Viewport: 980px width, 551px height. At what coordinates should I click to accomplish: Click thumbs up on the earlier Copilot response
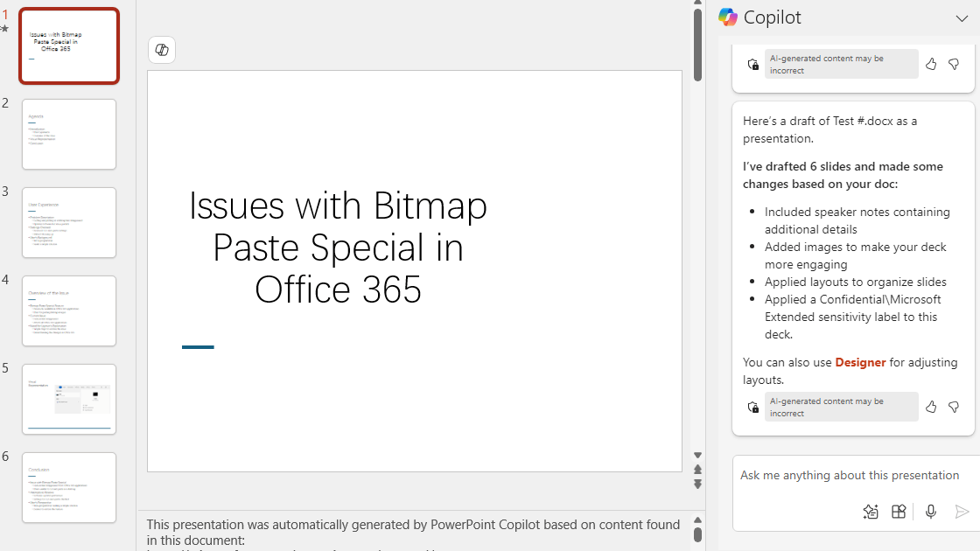coord(931,64)
